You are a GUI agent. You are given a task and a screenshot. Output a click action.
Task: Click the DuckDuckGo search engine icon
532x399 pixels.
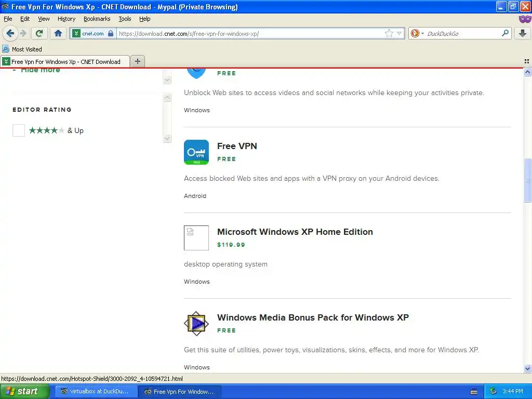click(415, 33)
